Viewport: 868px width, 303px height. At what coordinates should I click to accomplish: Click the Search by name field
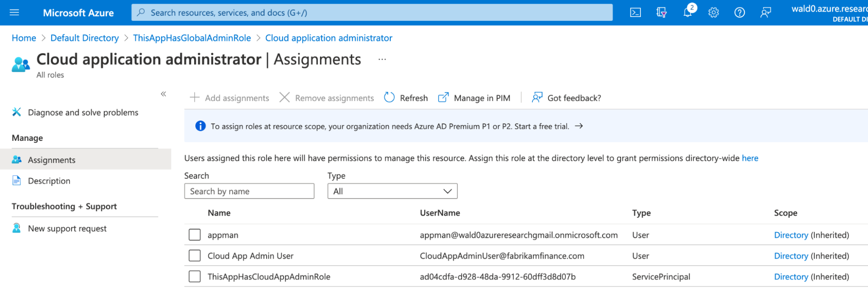249,191
